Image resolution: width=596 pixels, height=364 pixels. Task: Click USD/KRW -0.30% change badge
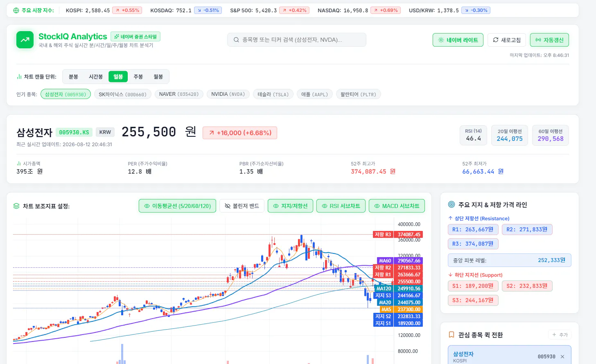tap(476, 10)
